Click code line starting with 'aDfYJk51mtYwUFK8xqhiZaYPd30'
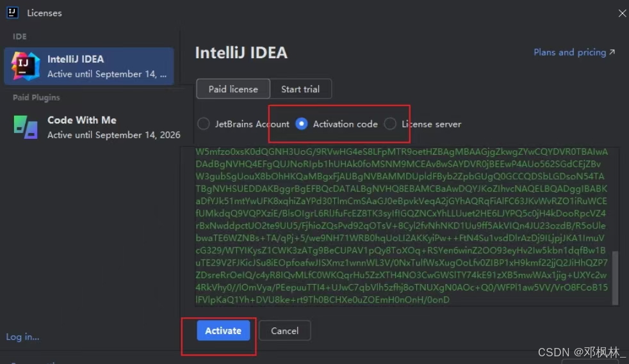Image resolution: width=629 pixels, height=364 pixels. (401, 201)
